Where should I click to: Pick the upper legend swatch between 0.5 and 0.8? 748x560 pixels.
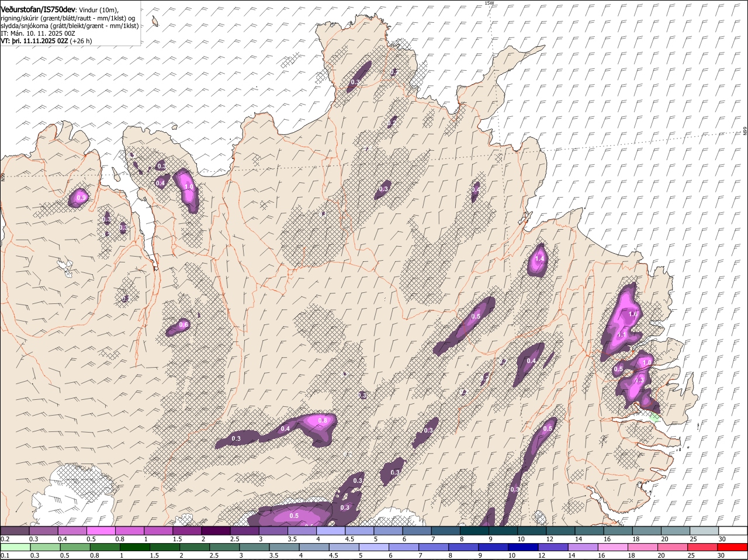(x=101, y=530)
